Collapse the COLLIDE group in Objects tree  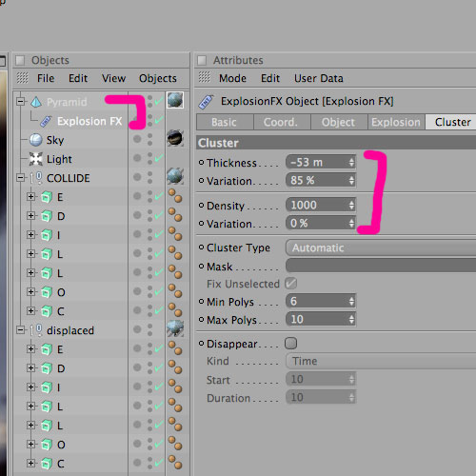[x=21, y=178]
